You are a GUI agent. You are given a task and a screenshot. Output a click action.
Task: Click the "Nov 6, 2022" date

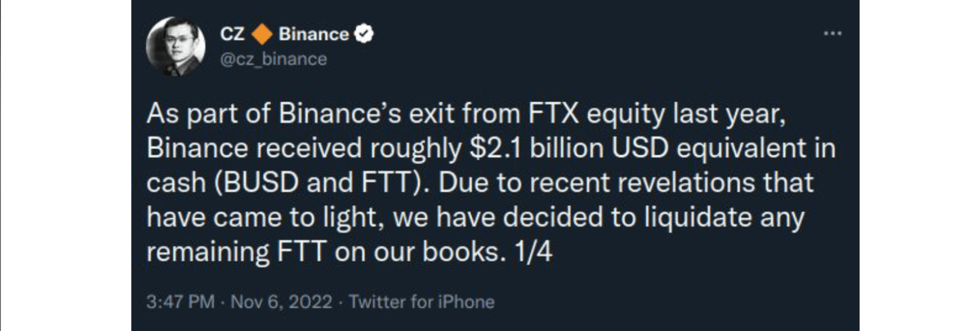pos(281,301)
